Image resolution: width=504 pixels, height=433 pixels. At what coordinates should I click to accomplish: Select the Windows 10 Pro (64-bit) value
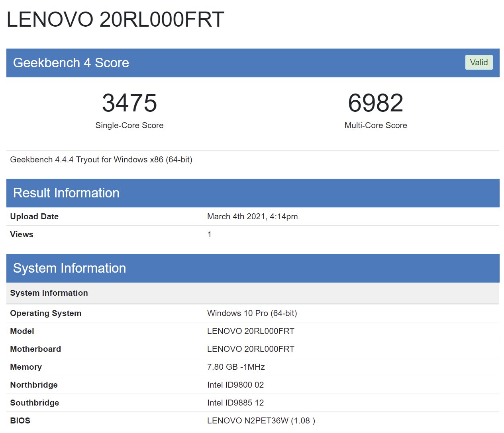click(x=252, y=313)
